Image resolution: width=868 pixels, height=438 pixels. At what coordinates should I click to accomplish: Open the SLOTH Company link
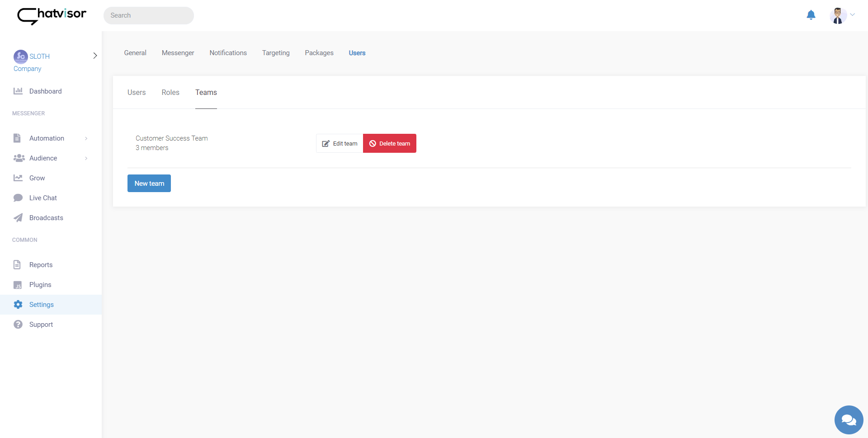32,62
